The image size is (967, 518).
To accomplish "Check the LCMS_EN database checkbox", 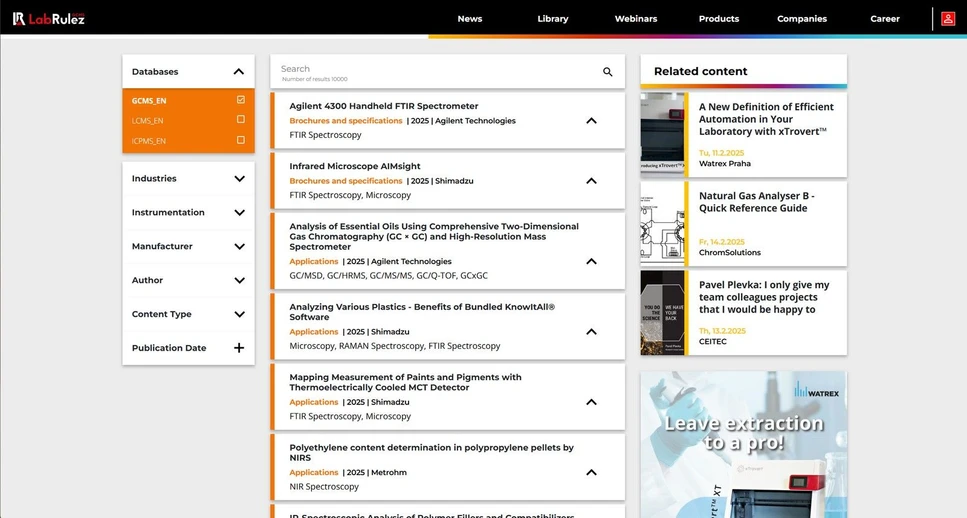I will tap(241, 120).
